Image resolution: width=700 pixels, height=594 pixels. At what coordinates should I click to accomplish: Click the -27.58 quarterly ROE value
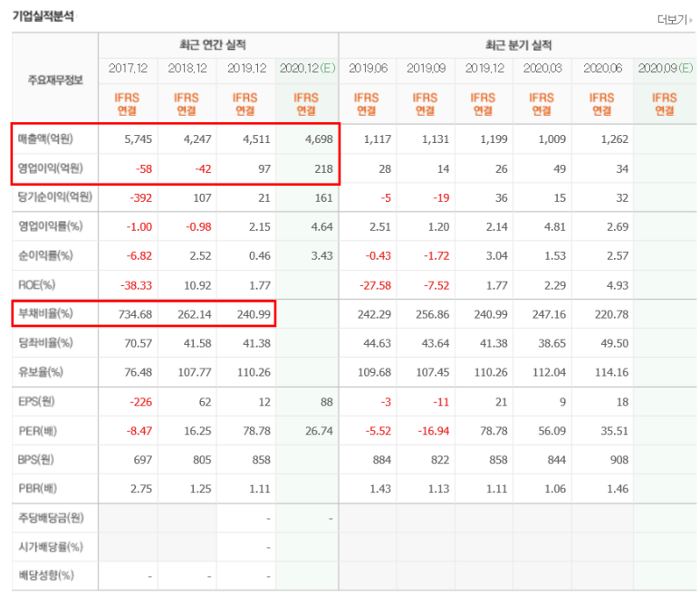pyautogui.click(x=375, y=285)
